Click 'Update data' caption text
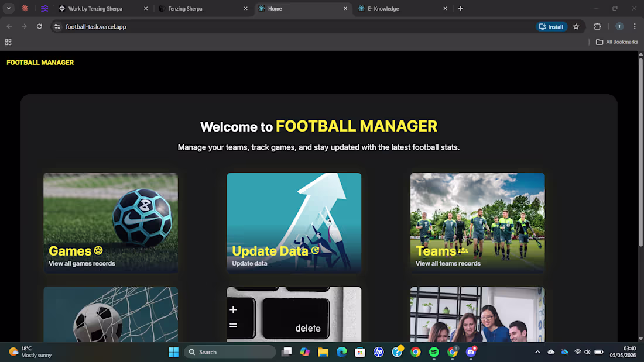Image resolution: width=644 pixels, height=362 pixels. pyautogui.click(x=250, y=264)
